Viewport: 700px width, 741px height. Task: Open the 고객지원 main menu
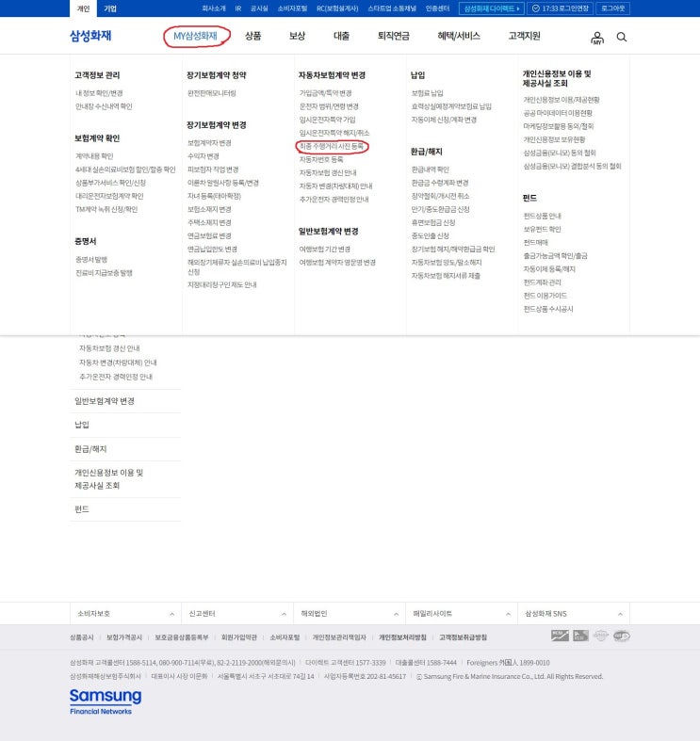[x=524, y=36]
